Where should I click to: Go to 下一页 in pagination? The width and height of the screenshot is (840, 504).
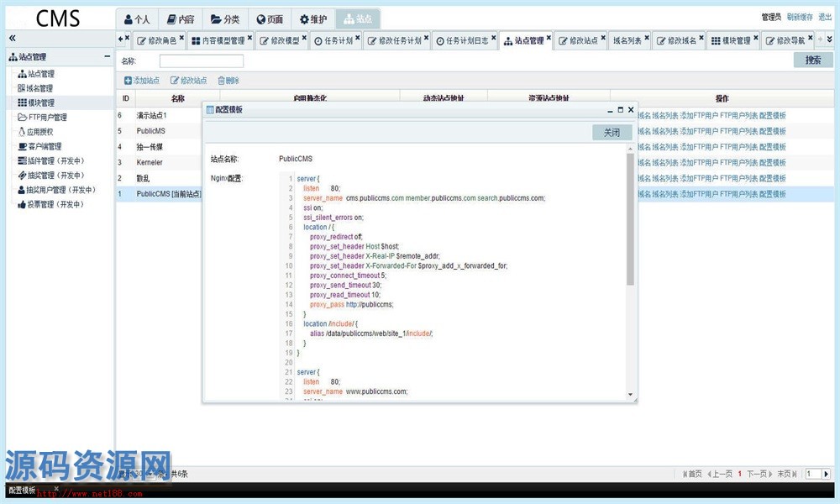(759, 474)
